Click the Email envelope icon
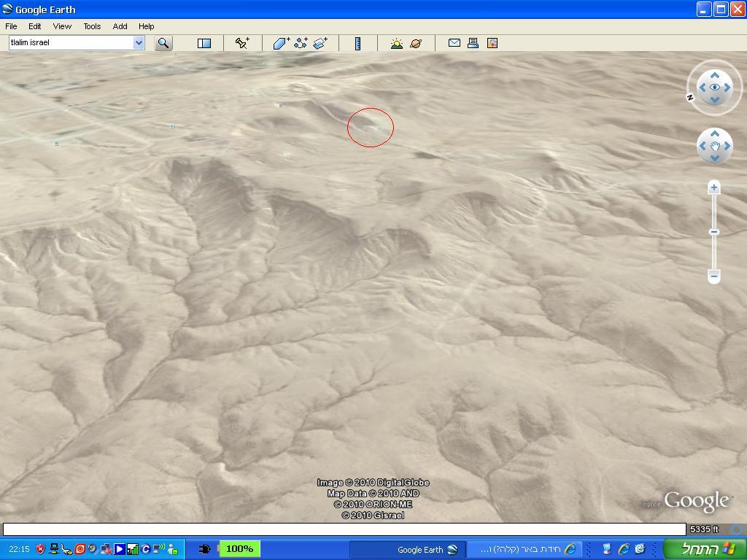Screen dimensions: 747x560 (x=454, y=43)
